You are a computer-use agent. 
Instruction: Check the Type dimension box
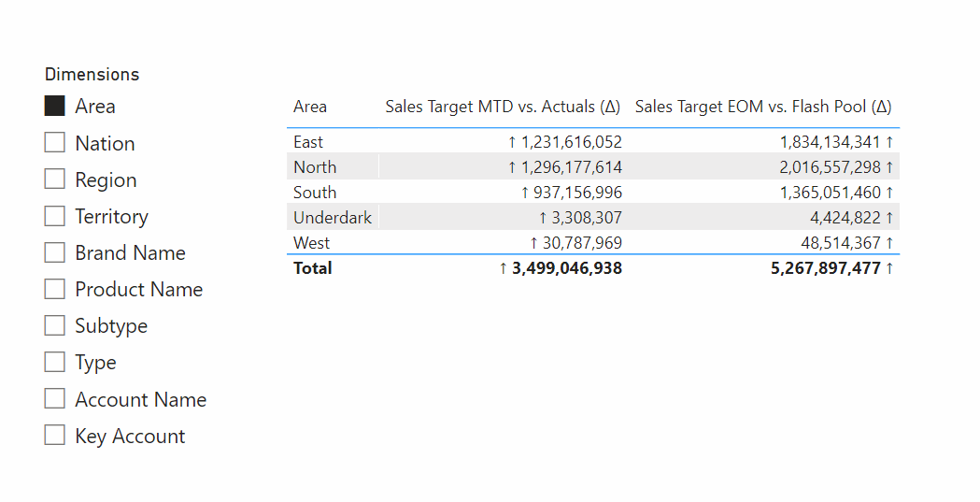(54, 362)
